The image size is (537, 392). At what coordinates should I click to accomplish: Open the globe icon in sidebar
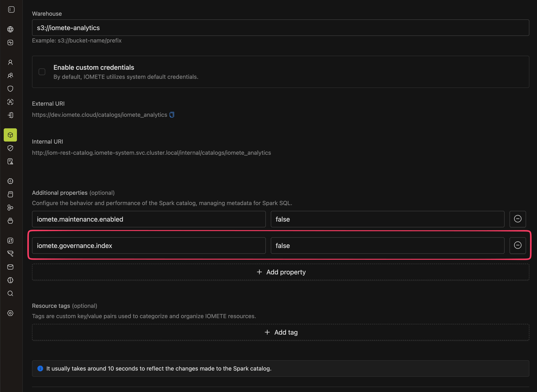10,29
